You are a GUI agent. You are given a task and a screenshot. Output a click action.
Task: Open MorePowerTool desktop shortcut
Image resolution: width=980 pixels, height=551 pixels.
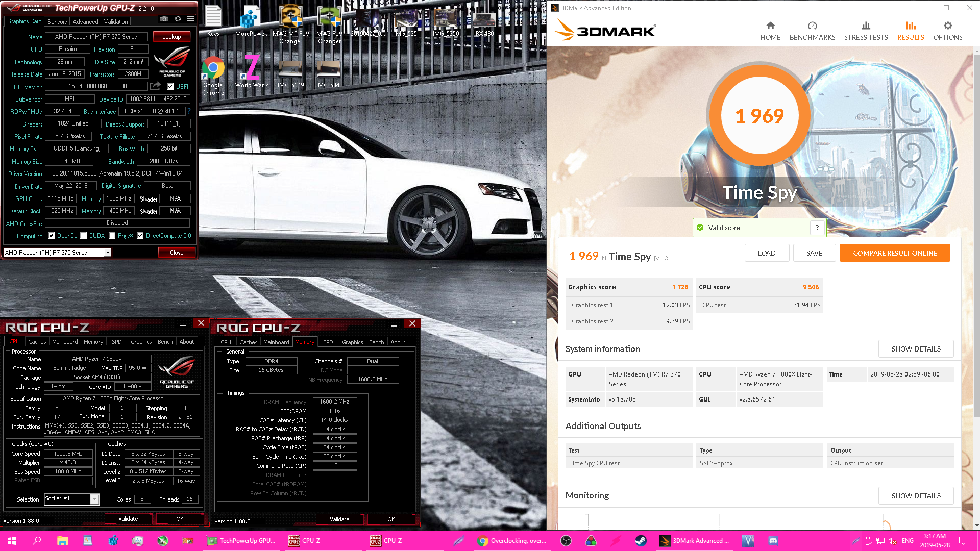pos(252,21)
